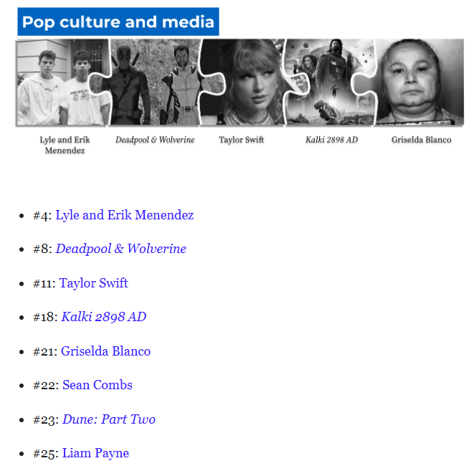Click the #4 rank label in the list

[42, 215]
